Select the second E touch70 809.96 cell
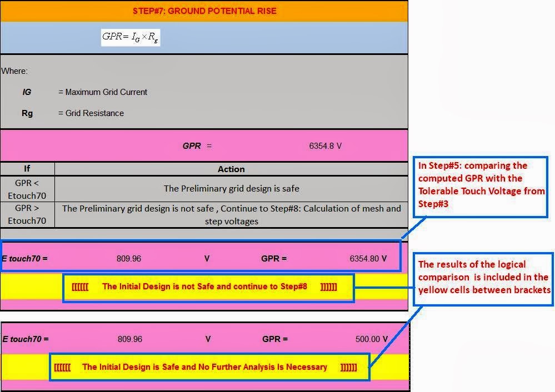This screenshot has width=555, height=392. pos(128,339)
